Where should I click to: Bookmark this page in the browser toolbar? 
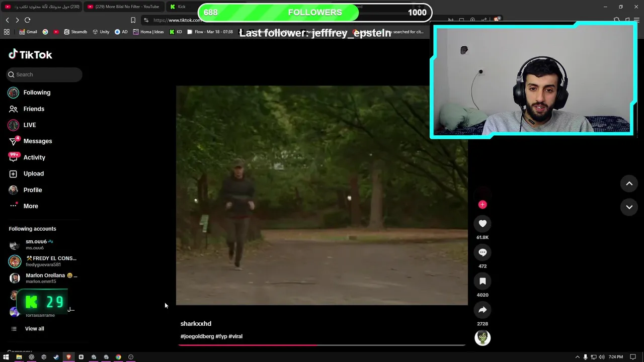coord(133,20)
